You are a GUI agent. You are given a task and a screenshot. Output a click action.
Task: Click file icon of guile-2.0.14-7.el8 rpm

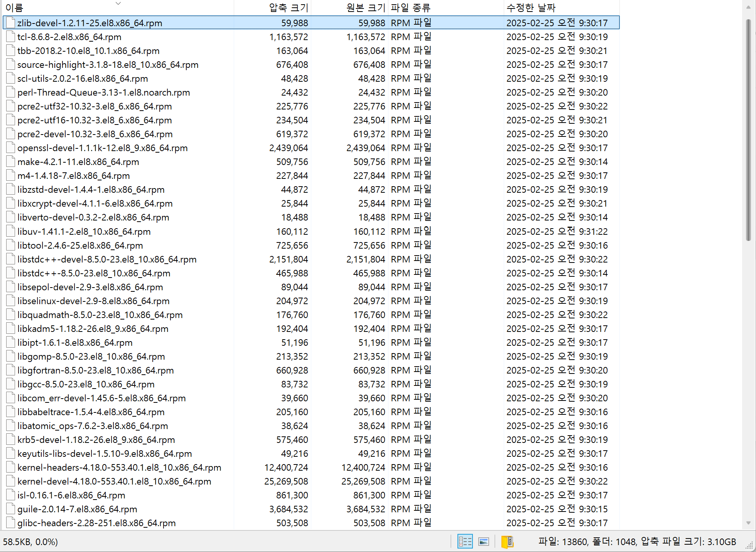tap(11, 509)
